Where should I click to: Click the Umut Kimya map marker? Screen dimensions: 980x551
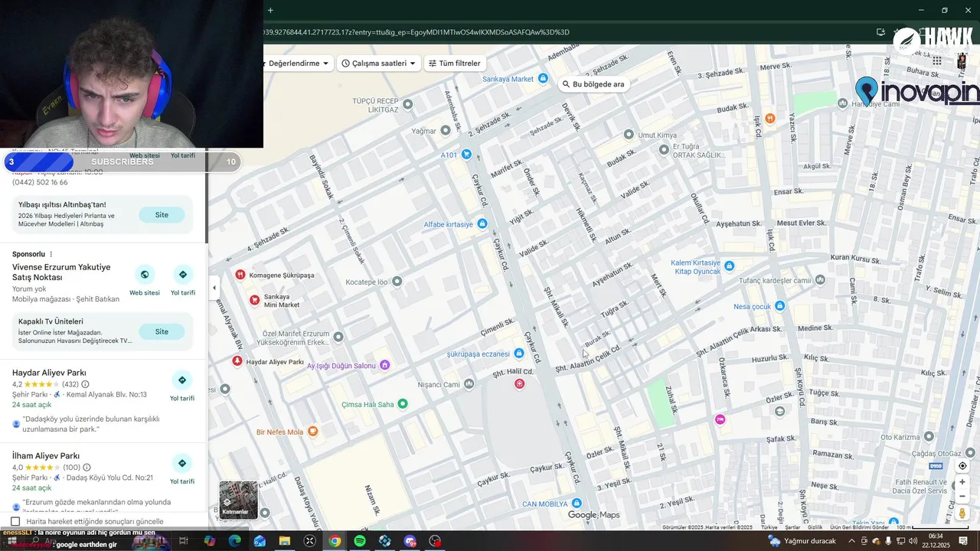point(629,135)
